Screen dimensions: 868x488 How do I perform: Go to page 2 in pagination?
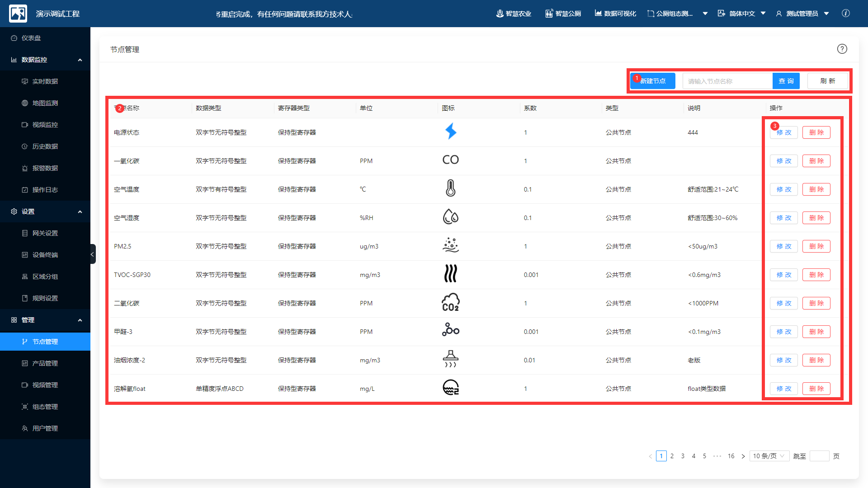[672, 456]
